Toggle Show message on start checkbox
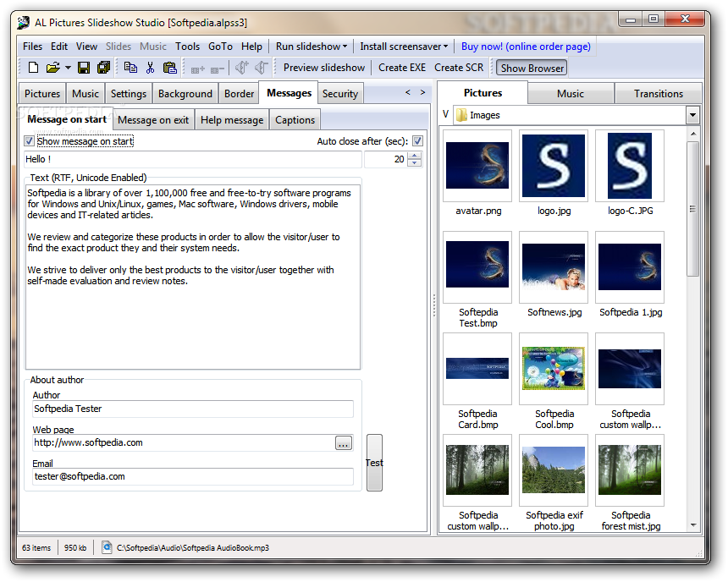 [x=30, y=141]
